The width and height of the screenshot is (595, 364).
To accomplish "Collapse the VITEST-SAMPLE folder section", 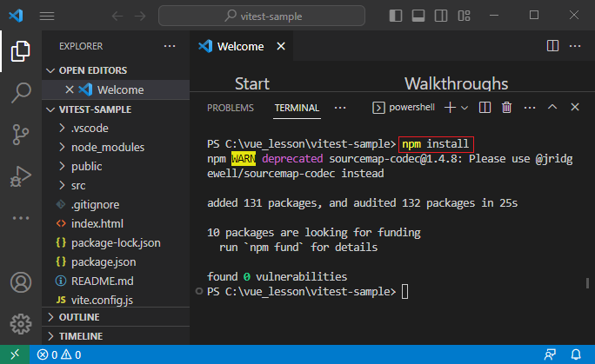I will tap(116, 109).
